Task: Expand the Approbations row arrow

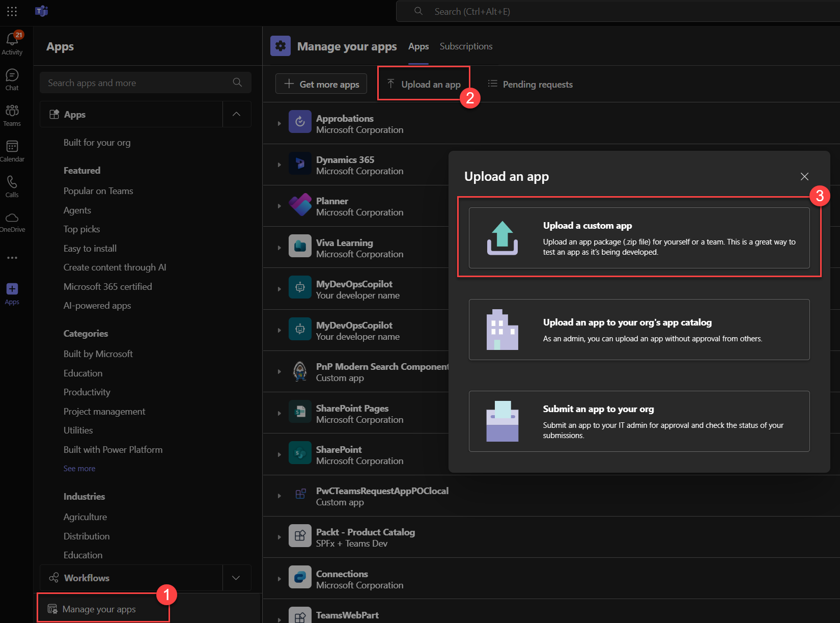Action: (x=279, y=123)
